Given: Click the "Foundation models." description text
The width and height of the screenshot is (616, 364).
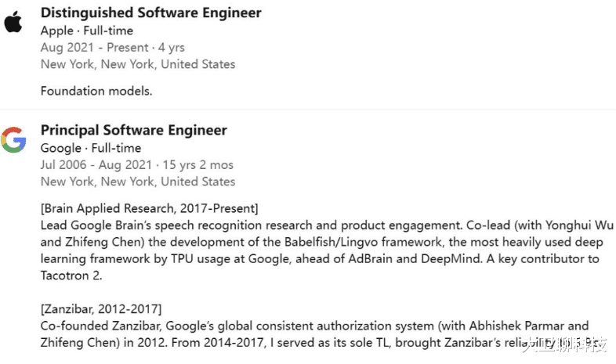Looking at the screenshot, I should click(96, 91).
